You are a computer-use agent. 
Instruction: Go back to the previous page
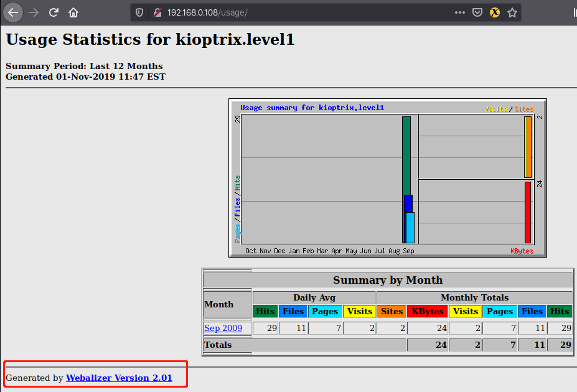pos(12,12)
